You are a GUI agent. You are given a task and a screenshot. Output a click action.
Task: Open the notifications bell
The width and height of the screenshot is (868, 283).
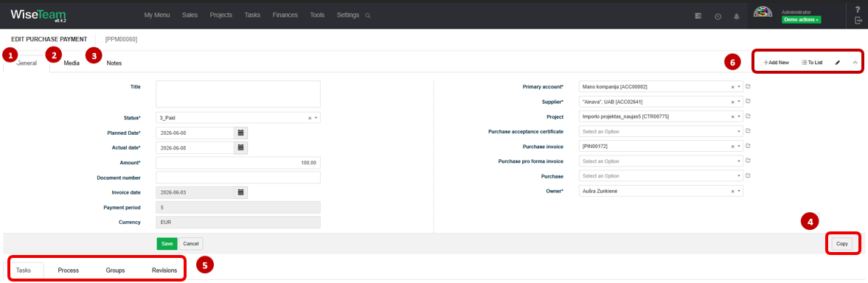[x=737, y=16]
